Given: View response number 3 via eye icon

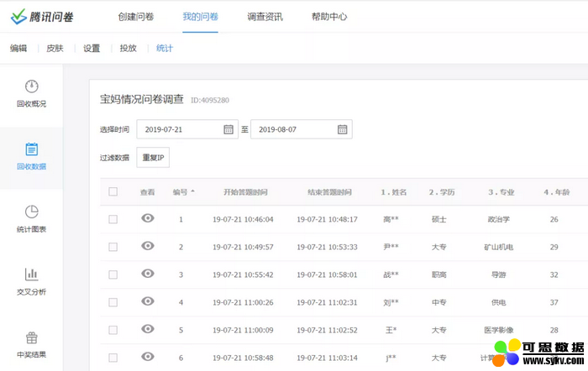Looking at the screenshot, I should pos(148,274).
